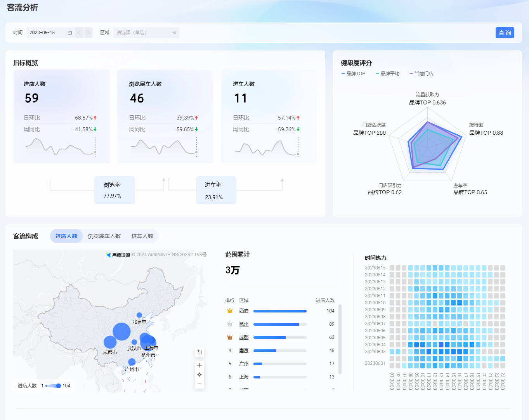Screen dimensions: 529x420
Task: Click the ranking list vertical scrollbar
Action: [x=340, y=340]
